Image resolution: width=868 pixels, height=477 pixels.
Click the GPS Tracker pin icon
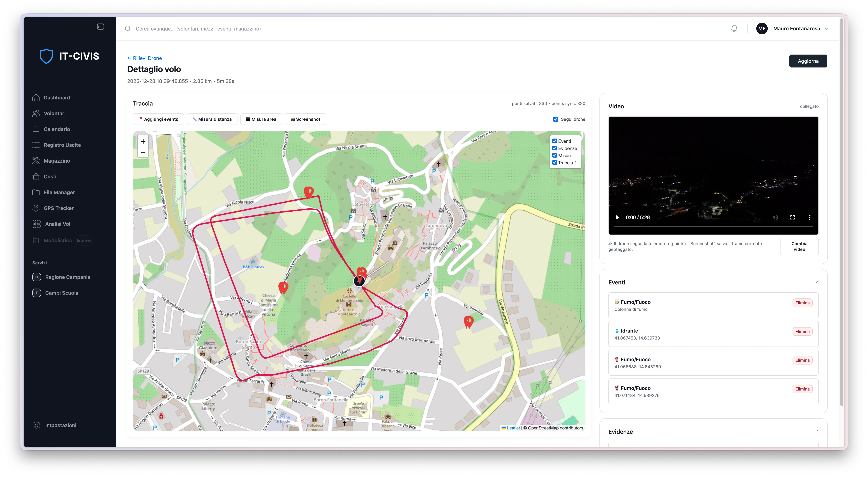pos(36,208)
